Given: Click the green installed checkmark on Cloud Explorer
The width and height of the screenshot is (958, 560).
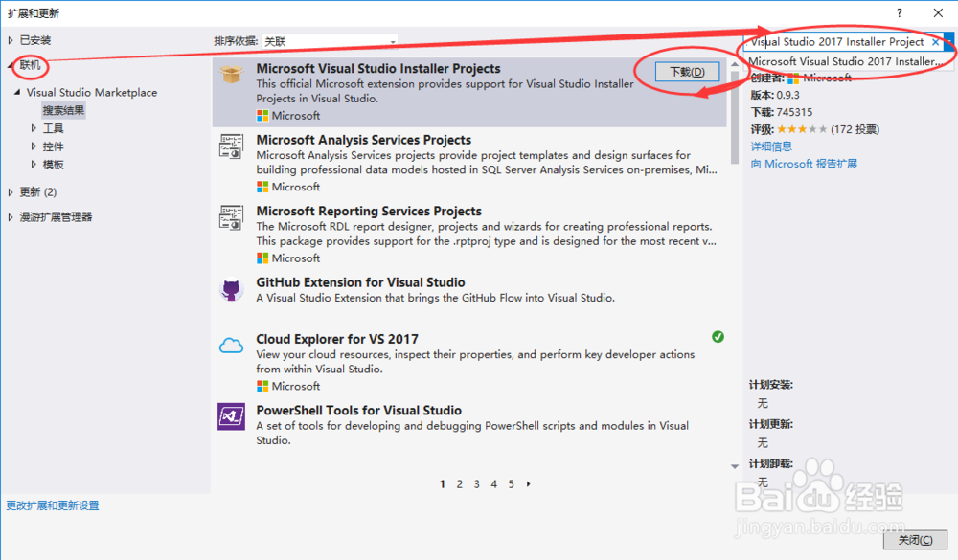Looking at the screenshot, I should pos(718,337).
